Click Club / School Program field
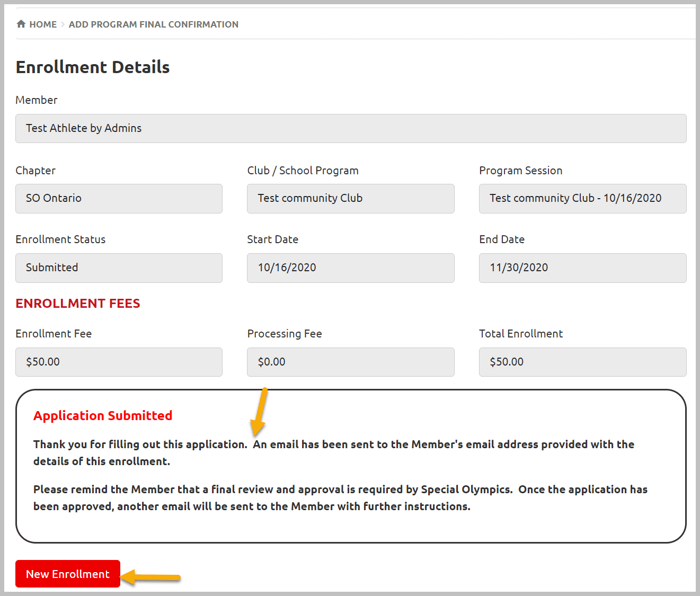This screenshot has width=700, height=596. coord(351,199)
